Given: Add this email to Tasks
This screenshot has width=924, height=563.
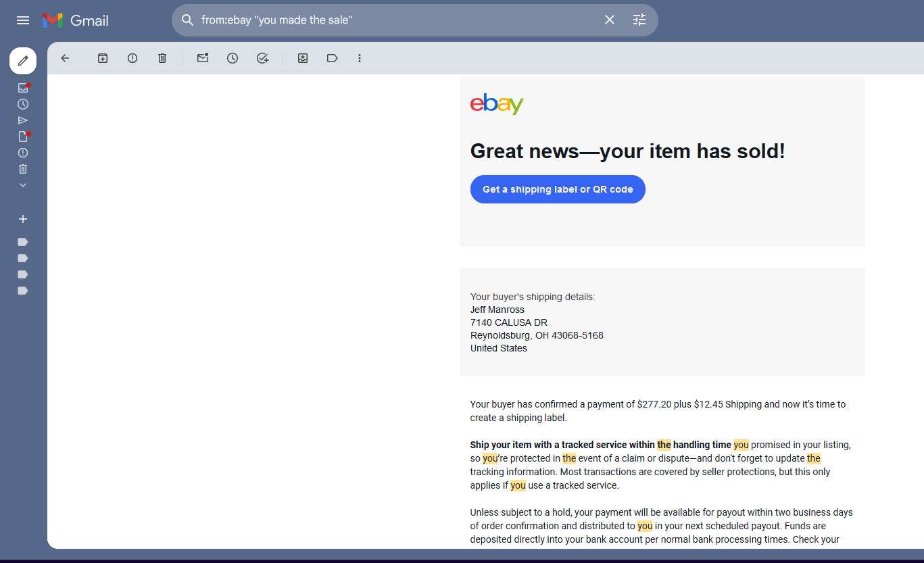Looking at the screenshot, I should (262, 58).
